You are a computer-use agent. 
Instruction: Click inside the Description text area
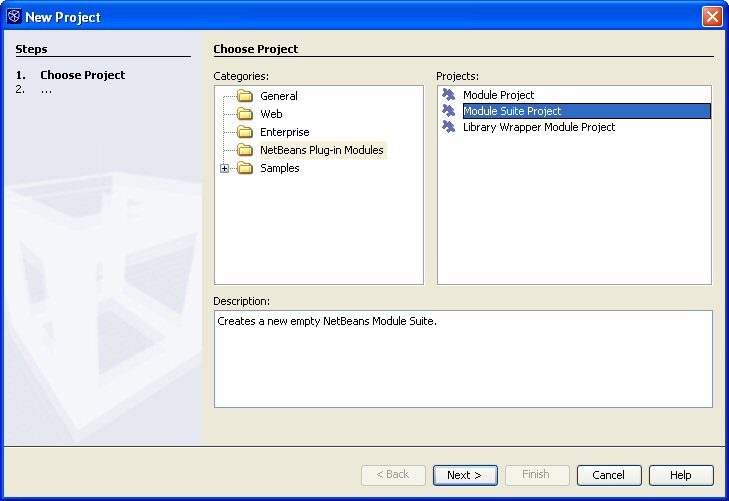click(x=463, y=359)
